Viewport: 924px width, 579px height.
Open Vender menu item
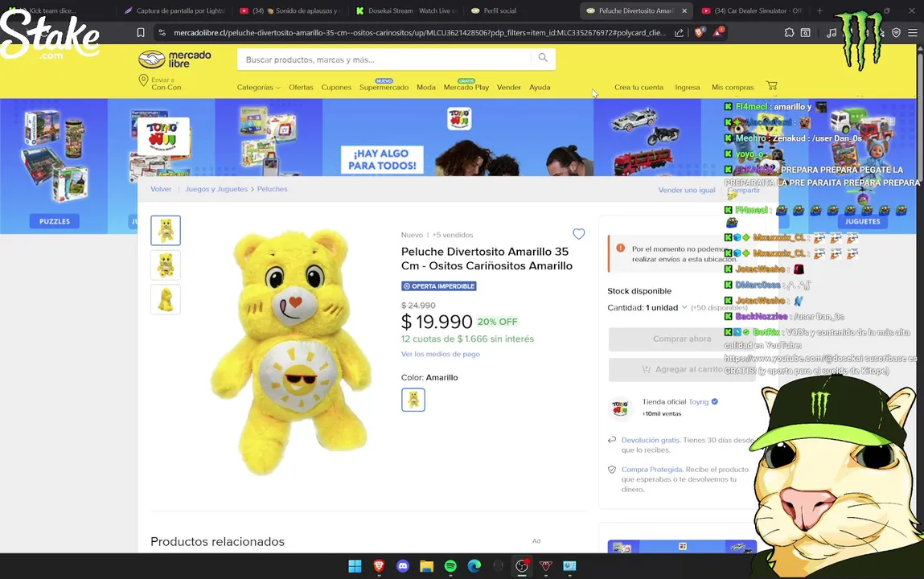(508, 87)
